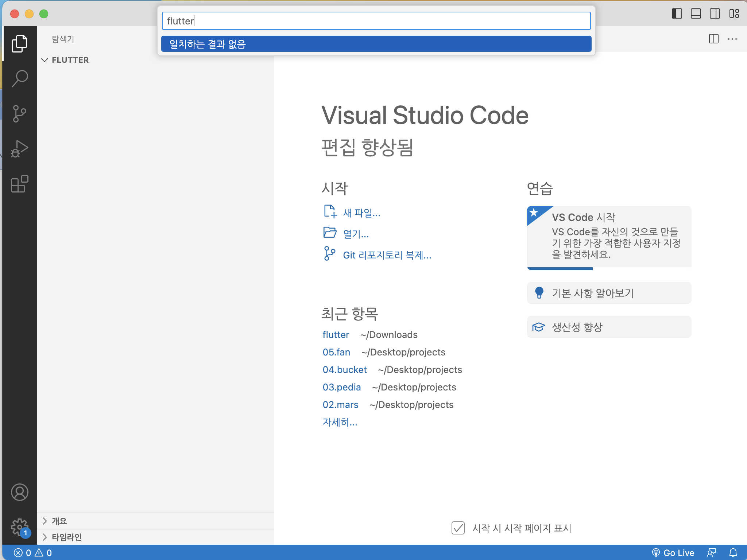
Task: Start Go Live server from status bar
Action: pyautogui.click(x=673, y=553)
